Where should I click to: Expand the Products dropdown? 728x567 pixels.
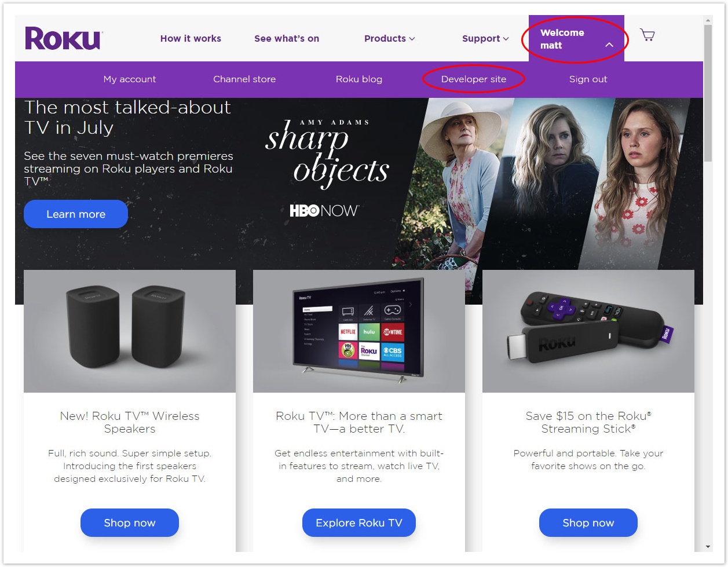pyautogui.click(x=389, y=39)
